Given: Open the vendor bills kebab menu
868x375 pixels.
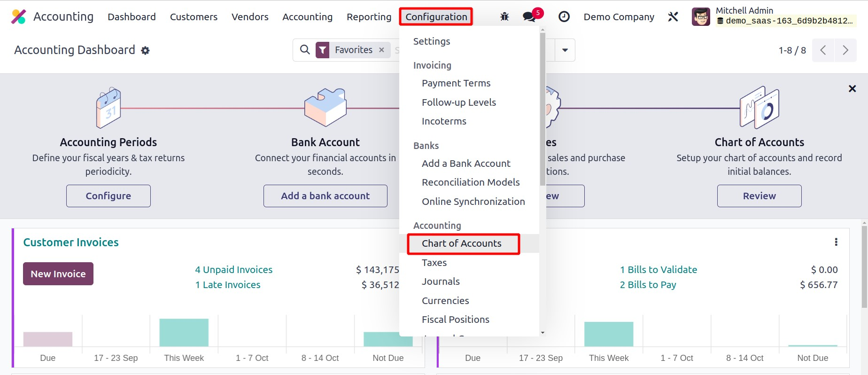Looking at the screenshot, I should coord(836,242).
